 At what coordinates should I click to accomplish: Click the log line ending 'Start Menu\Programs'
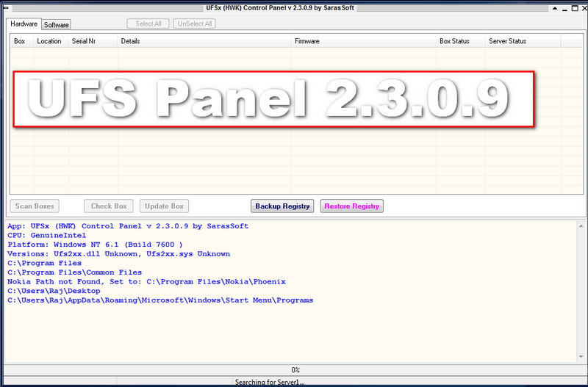pyautogui.click(x=160, y=300)
